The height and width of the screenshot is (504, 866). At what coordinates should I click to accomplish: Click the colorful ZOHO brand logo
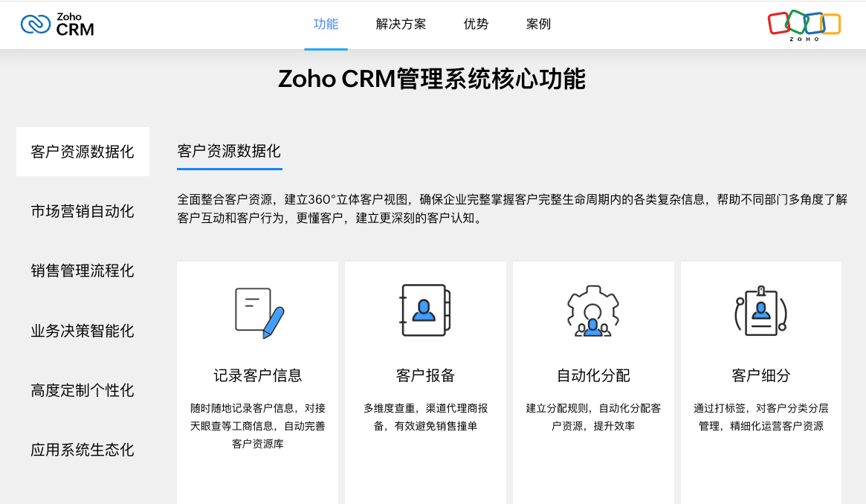(x=804, y=25)
